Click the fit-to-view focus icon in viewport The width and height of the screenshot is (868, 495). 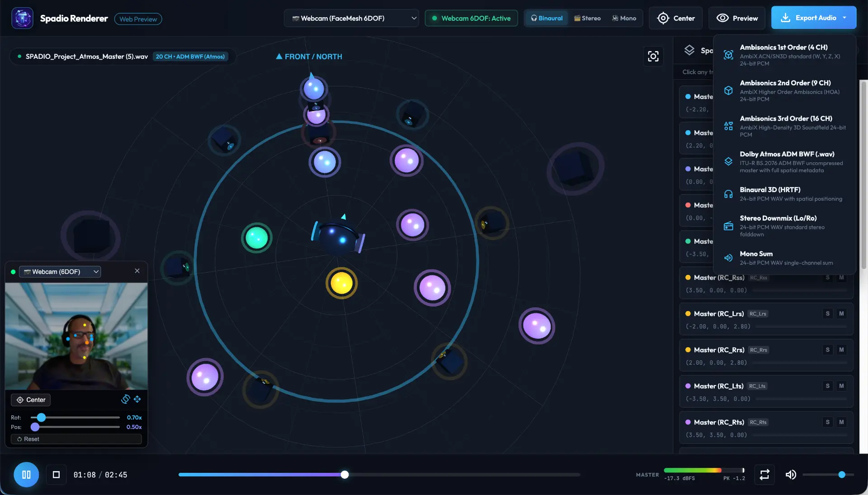coord(653,56)
